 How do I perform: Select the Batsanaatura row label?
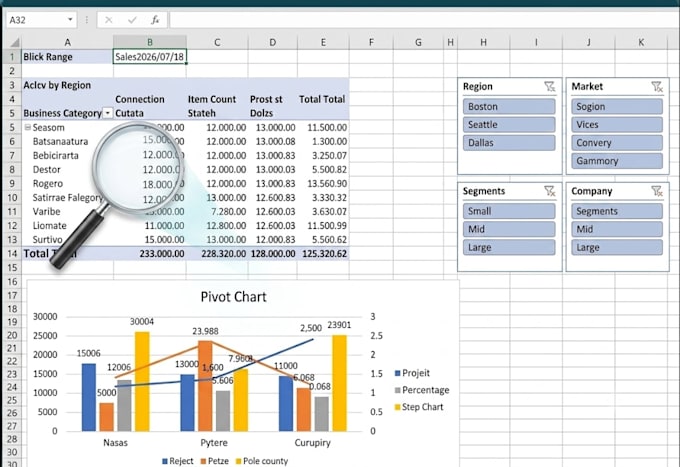pos(60,142)
